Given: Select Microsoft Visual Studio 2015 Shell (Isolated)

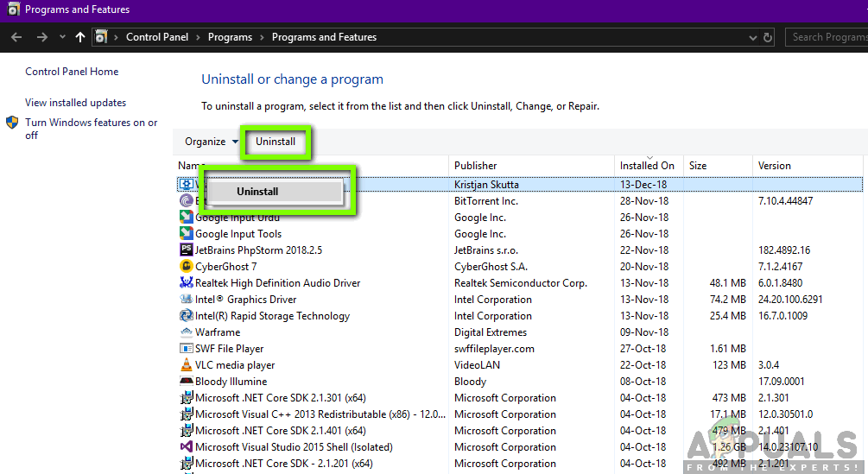Looking at the screenshot, I should pyautogui.click(x=294, y=447).
